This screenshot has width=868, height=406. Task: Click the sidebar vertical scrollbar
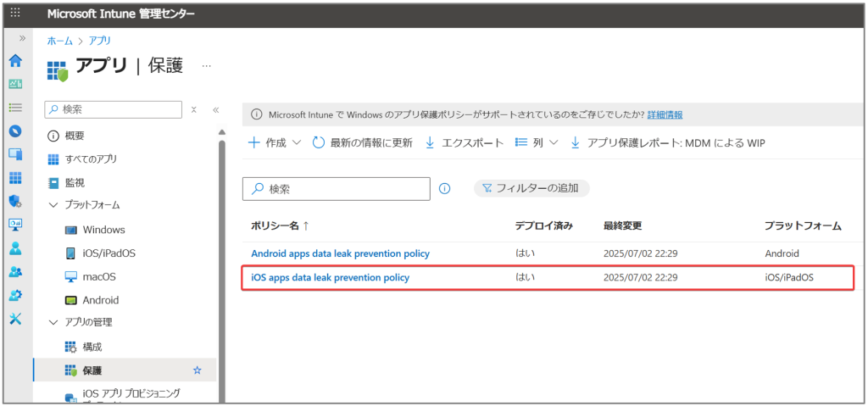pos(222,271)
